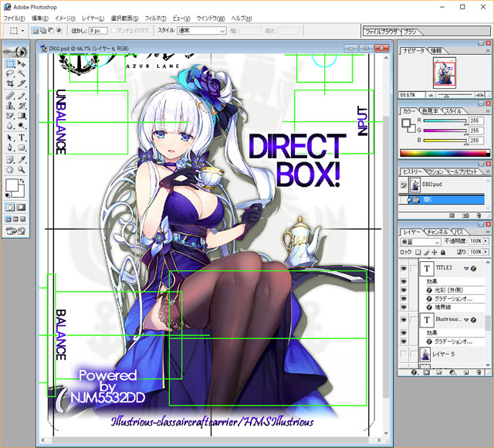494x448 pixels.
Task: Select the Move tool
Action: pos(22,63)
